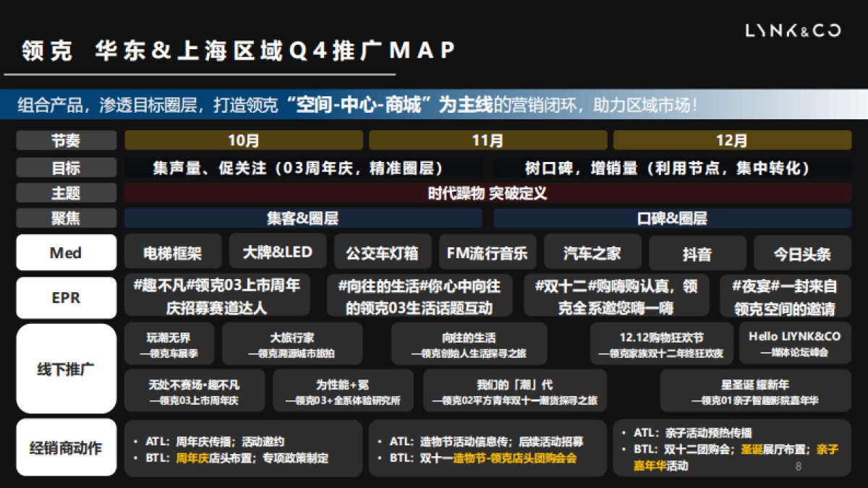This screenshot has width=868, height=488.
Task: Select the 口碑&圈层 focus bar
Action: tap(673, 218)
